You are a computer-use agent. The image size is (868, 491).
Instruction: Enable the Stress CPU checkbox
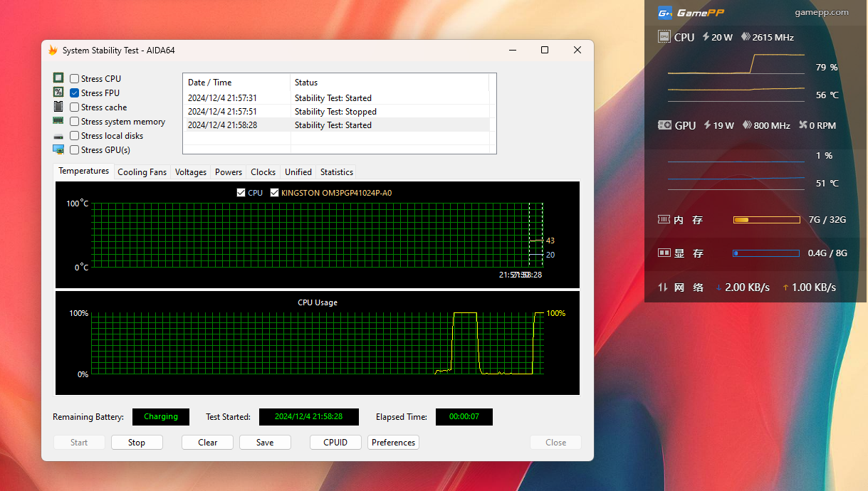(75, 79)
